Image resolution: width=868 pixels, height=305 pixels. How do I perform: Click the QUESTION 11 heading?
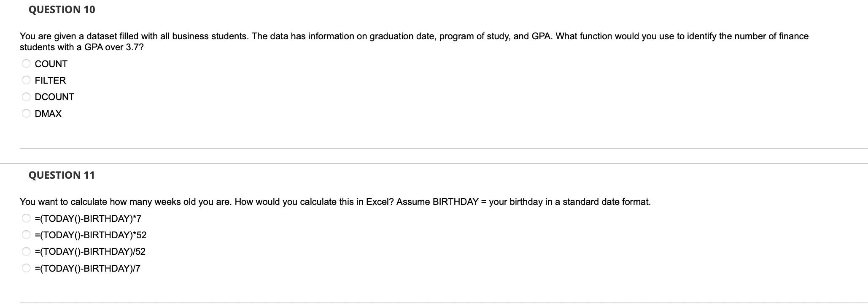pos(62,174)
